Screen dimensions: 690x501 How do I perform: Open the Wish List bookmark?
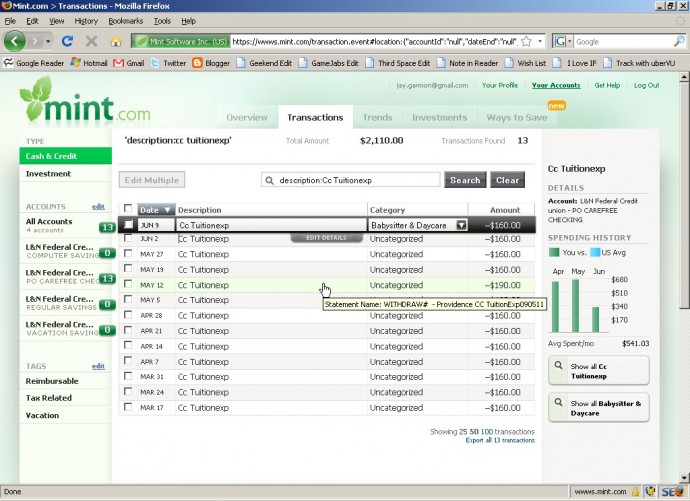(x=525, y=63)
